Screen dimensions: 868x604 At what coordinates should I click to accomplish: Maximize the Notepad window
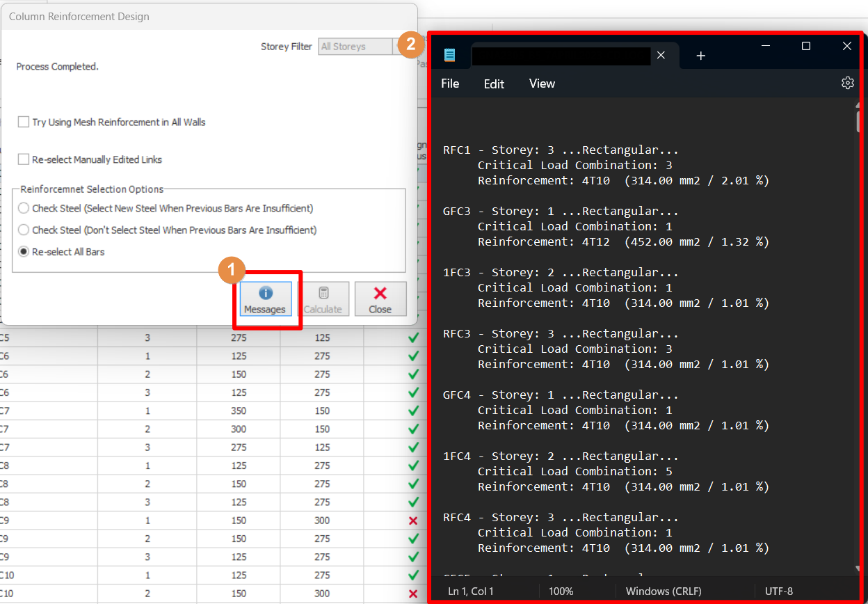(x=805, y=47)
